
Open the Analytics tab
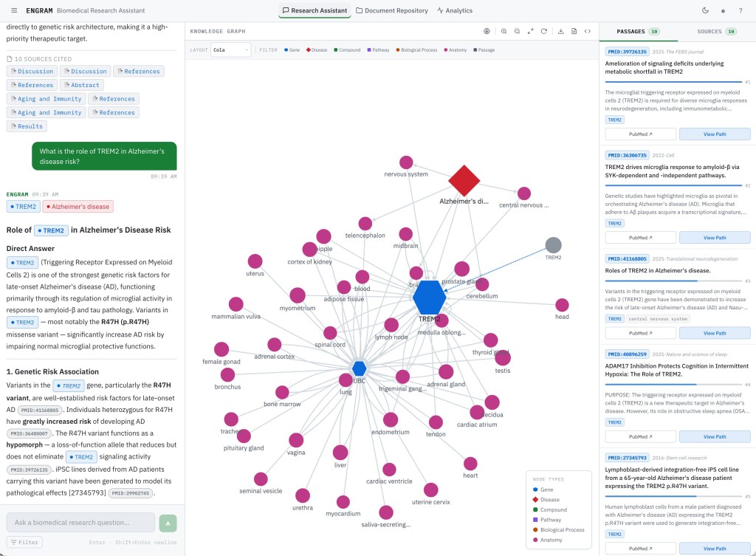(455, 10)
